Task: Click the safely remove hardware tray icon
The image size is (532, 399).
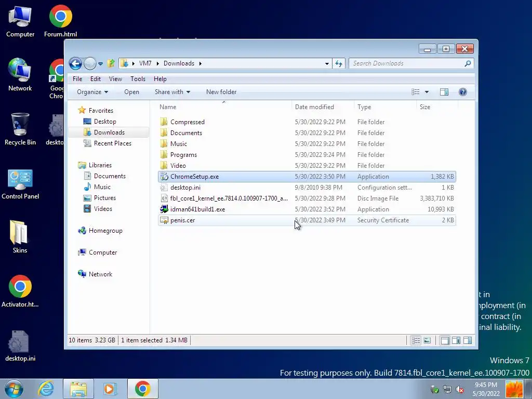Action: [x=435, y=390]
